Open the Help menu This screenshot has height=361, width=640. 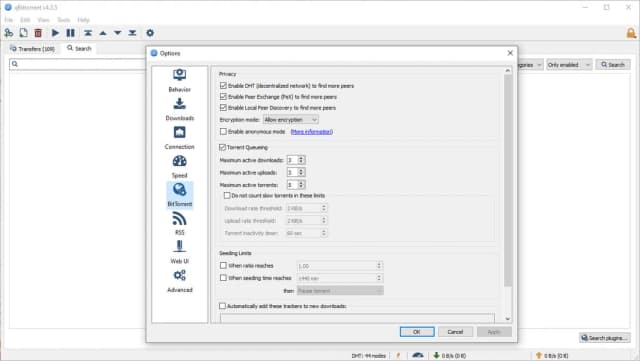(x=83, y=20)
